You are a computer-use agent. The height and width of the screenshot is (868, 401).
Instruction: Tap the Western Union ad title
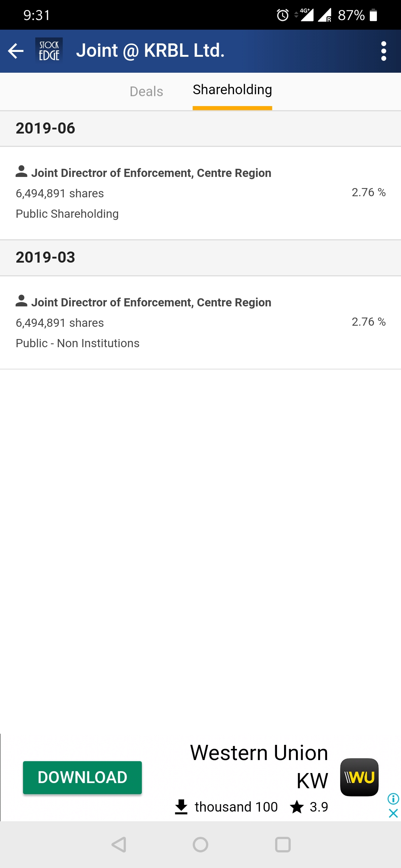[259, 753]
